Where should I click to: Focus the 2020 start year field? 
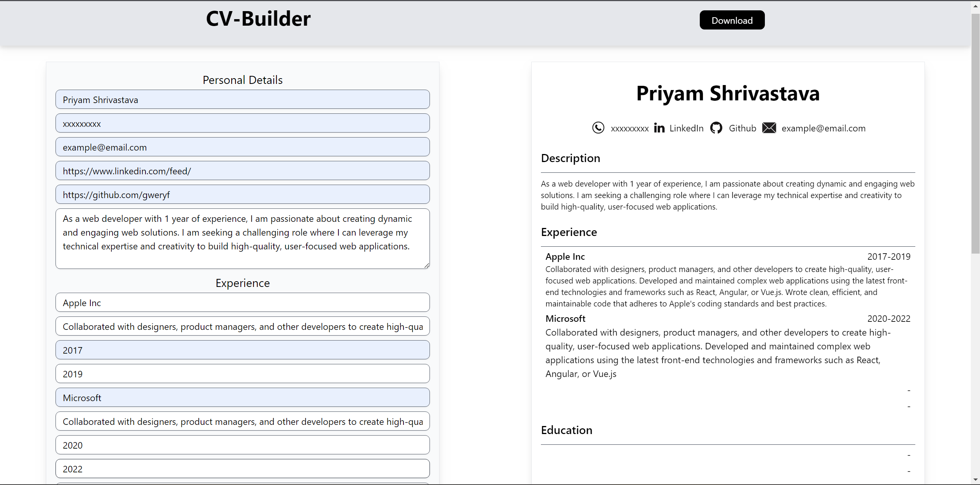tap(243, 445)
